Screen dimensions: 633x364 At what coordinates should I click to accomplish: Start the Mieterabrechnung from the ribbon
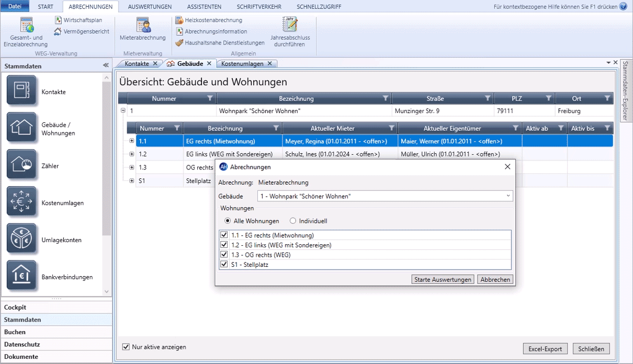(x=142, y=29)
